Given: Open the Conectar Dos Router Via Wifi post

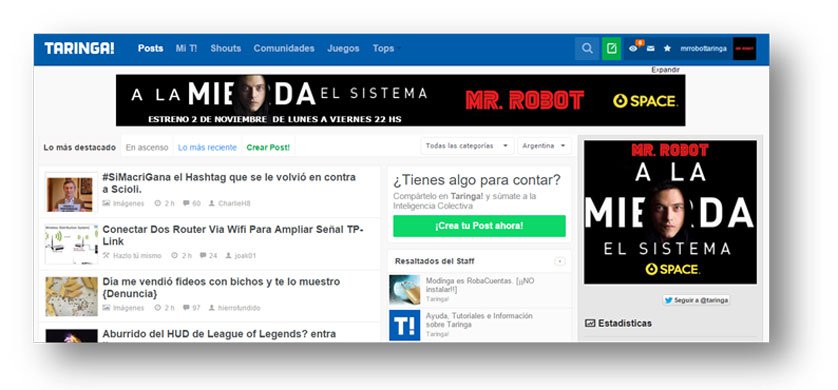Looking at the screenshot, I should pos(233,236).
